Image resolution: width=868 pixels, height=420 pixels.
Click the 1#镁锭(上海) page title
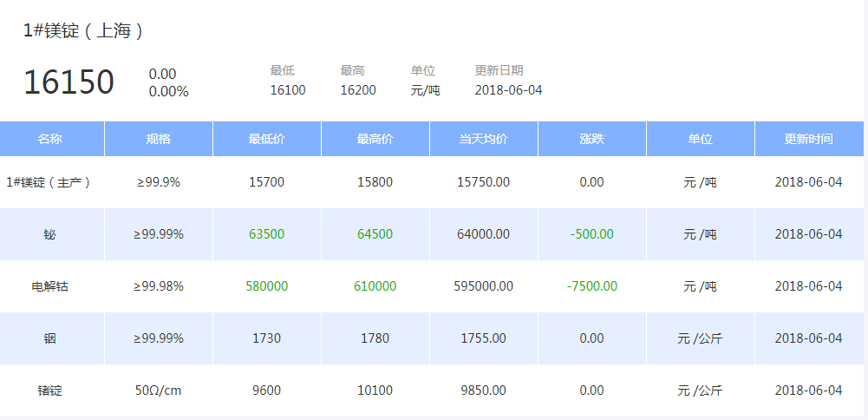point(83,31)
